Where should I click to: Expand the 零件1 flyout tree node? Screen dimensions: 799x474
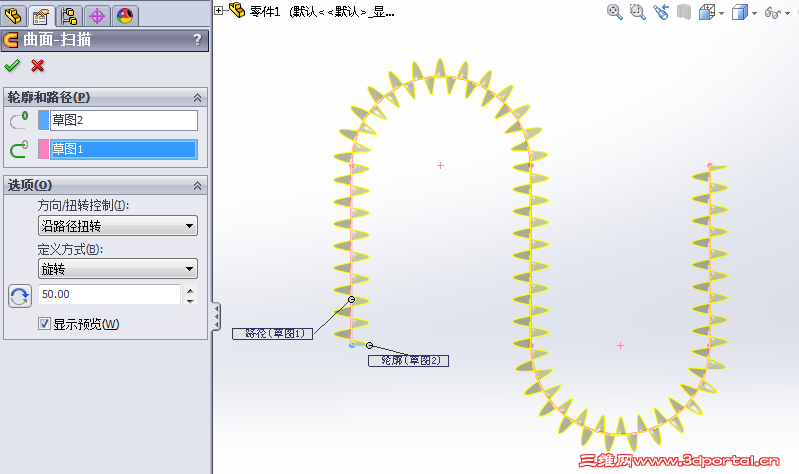(x=219, y=10)
